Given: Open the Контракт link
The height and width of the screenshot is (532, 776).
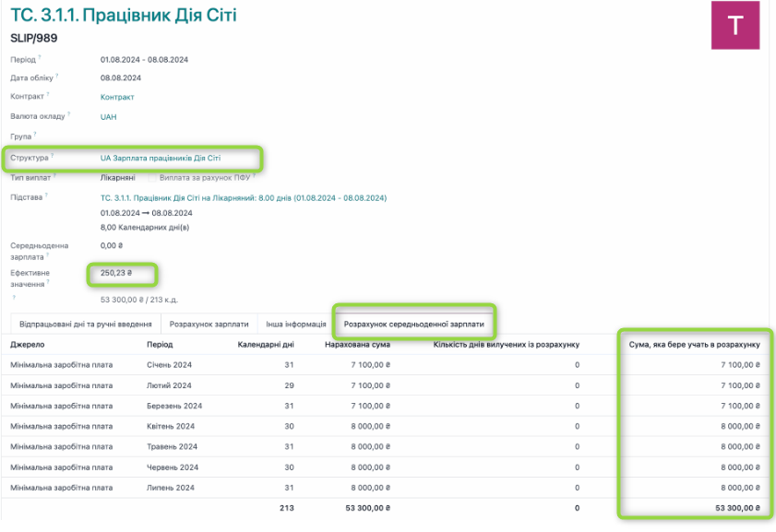Looking at the screenshot, I should (117, 97).
